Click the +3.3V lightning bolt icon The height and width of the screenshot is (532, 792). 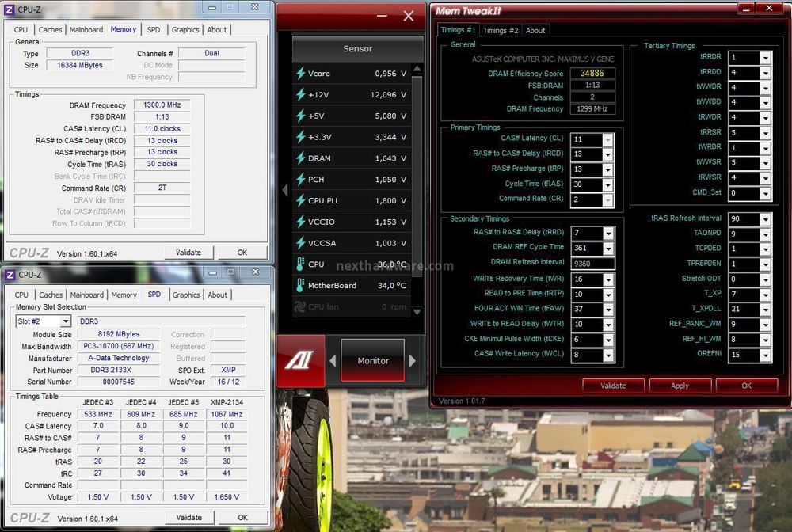300,137
